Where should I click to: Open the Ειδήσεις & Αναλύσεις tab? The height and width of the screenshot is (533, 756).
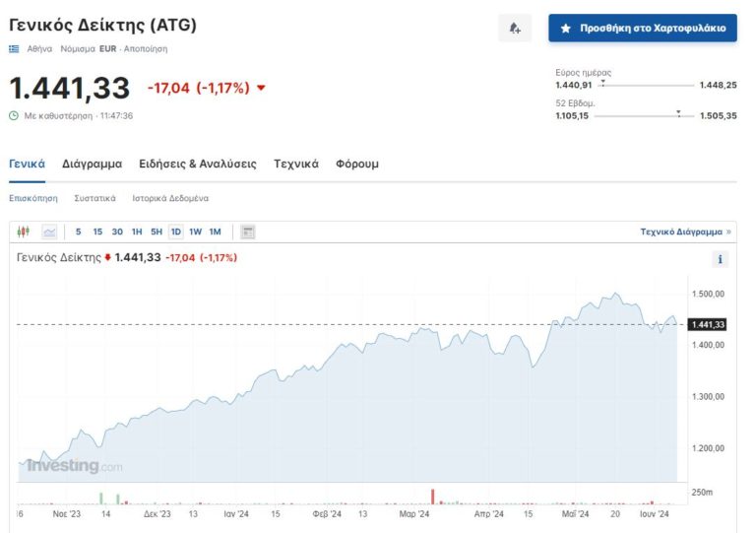point(198,164)
